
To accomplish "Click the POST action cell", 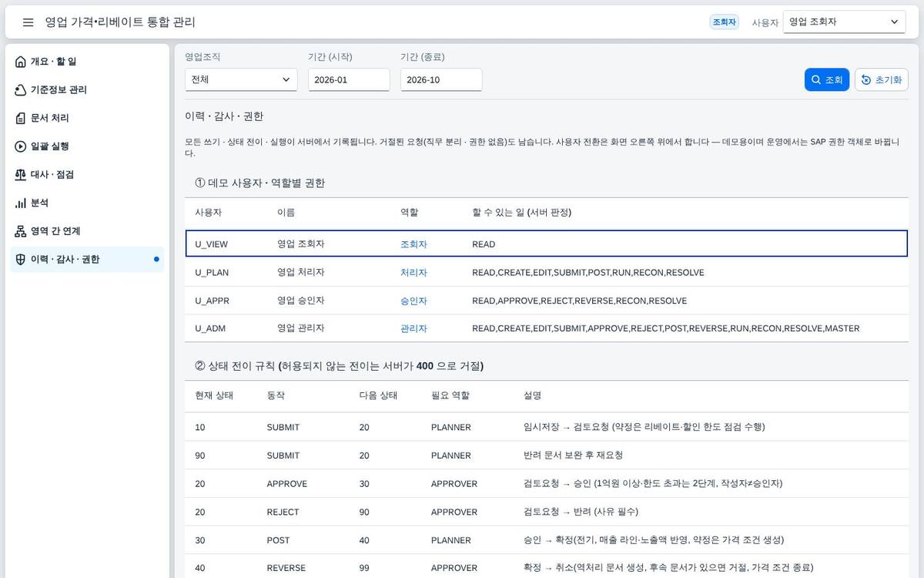I will 279,540.
